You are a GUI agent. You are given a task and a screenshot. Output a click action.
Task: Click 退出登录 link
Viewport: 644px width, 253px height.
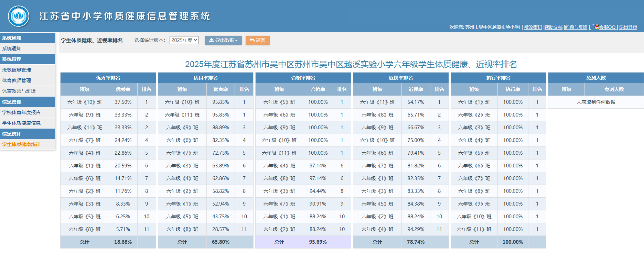click(x=628, y=27)
